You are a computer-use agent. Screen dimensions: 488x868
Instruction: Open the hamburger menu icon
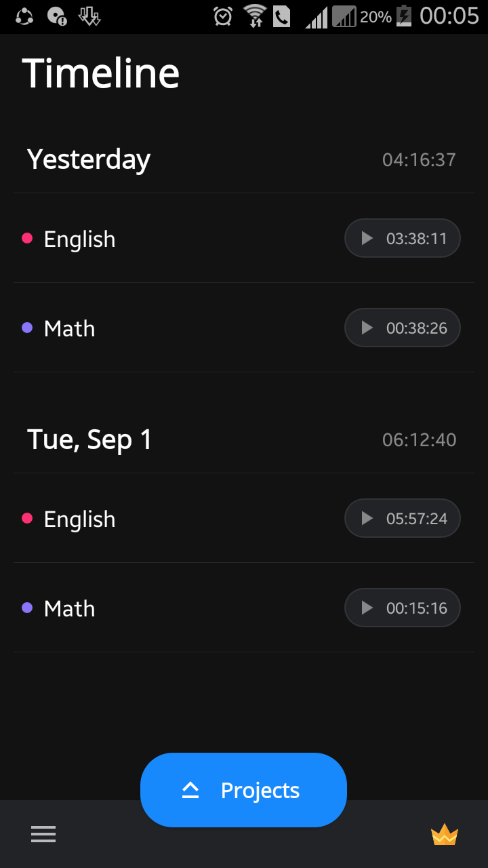click(x=43, y=834)
